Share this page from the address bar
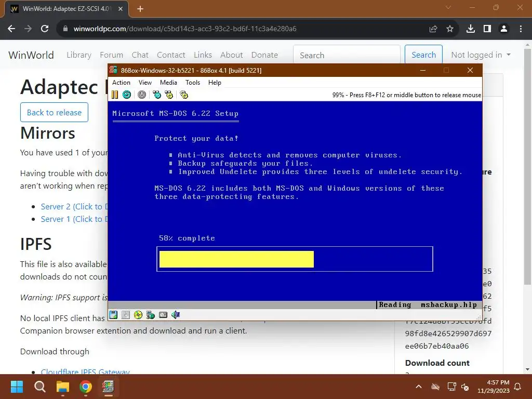 (x=433, y=29)
